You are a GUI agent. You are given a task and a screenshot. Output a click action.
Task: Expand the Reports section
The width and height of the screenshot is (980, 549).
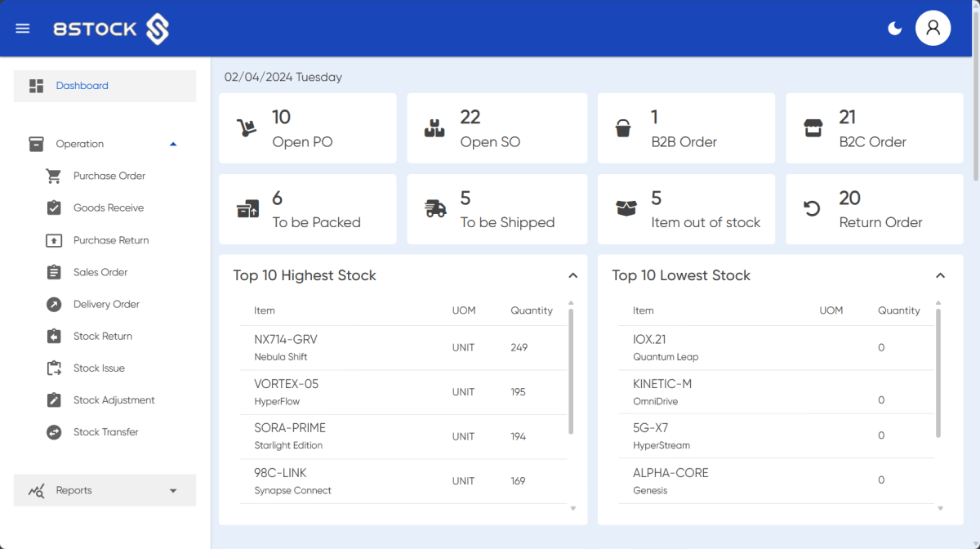tap(172, 490)
